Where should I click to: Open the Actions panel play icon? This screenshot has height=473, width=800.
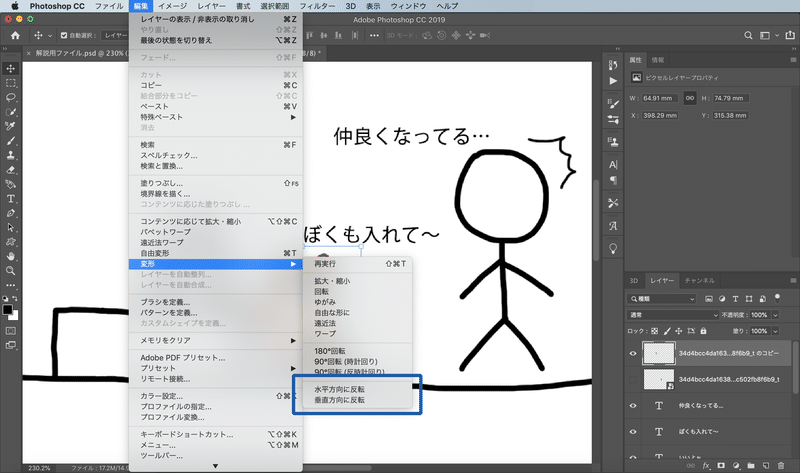[613, 81]
